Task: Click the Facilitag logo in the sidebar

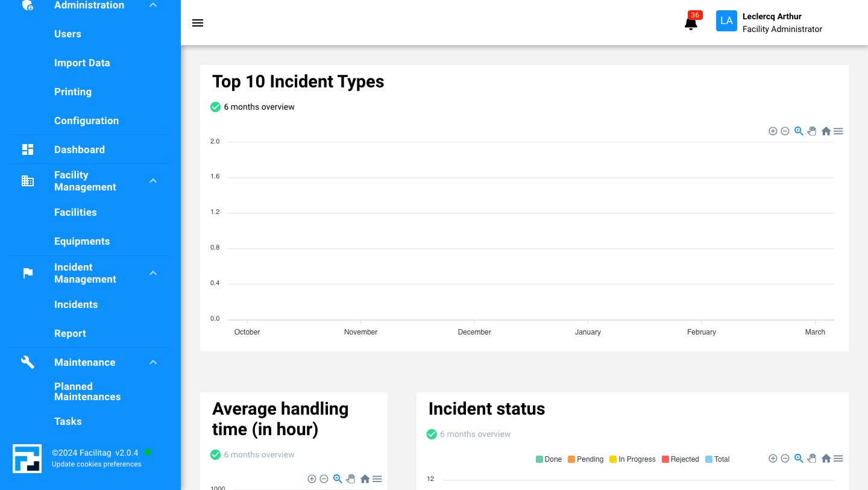Action: click(x=27, y=458)
